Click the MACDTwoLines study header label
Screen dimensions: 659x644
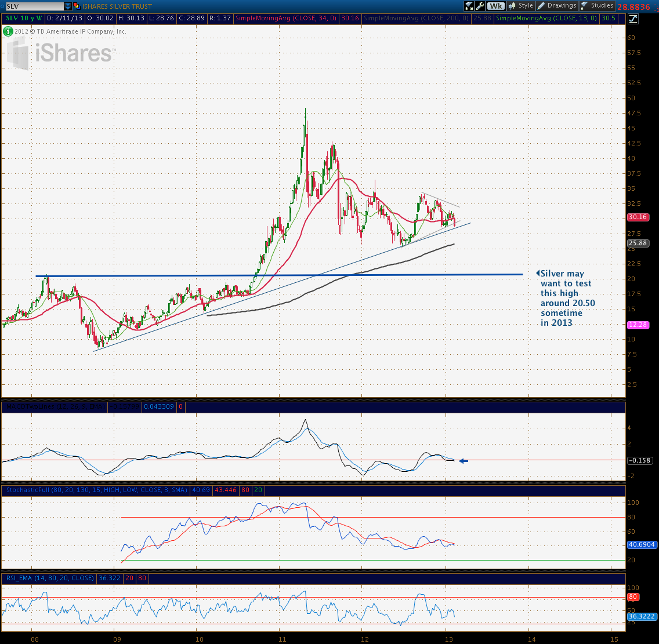[55, 407]
